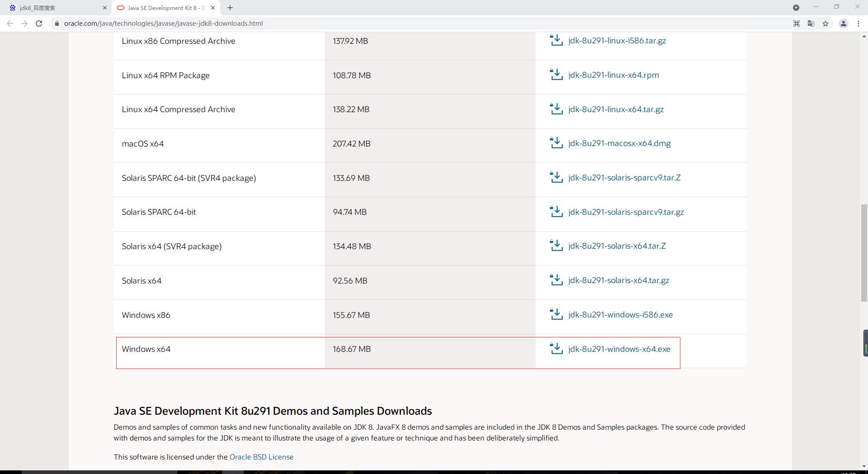868x474 pixels.
Task: Download jdk-8u291-windows-i586.exe installer link
Action: pos(620,315)
